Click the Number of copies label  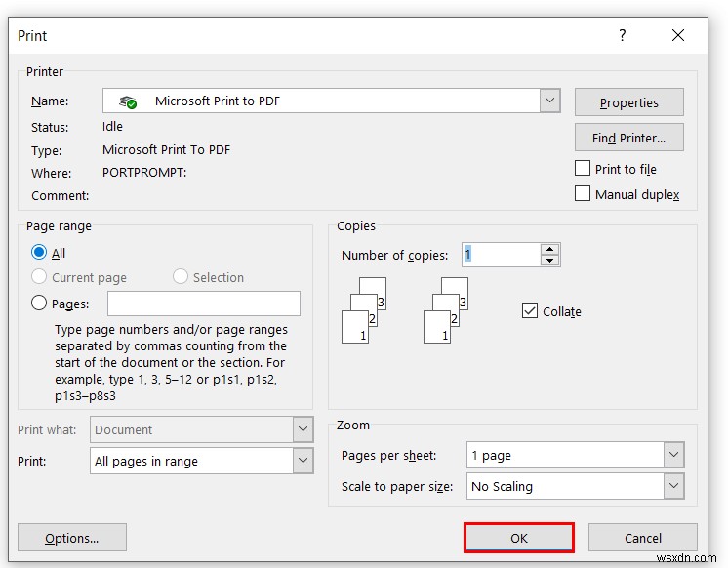click(x=394, y=255)
